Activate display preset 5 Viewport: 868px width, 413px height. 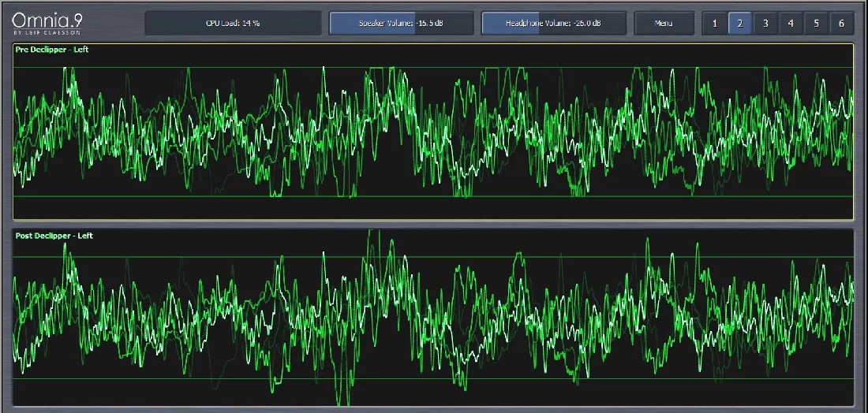[x=816, y=23]
